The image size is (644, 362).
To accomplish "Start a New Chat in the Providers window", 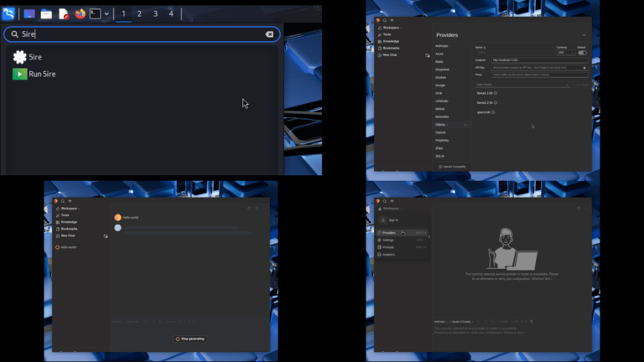I will tap(387, 55).
